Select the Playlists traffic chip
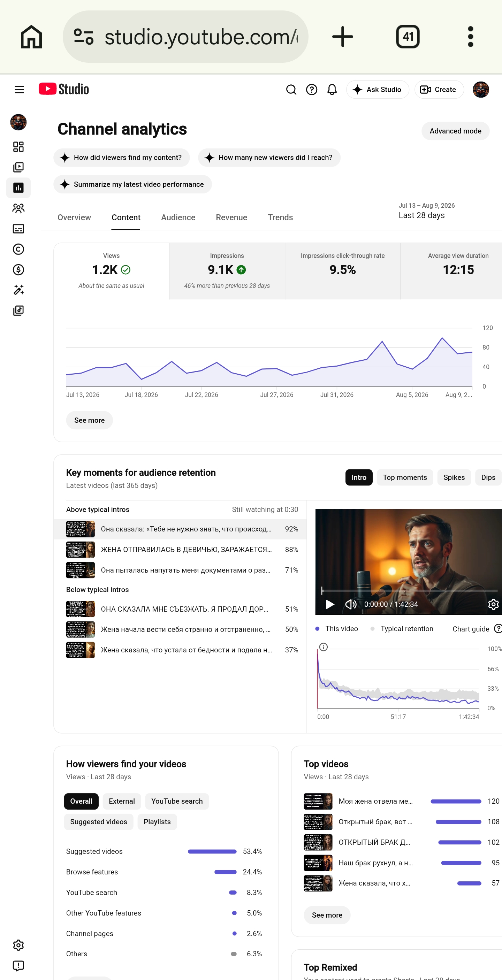The image size is (502, 980). [157, 822]
